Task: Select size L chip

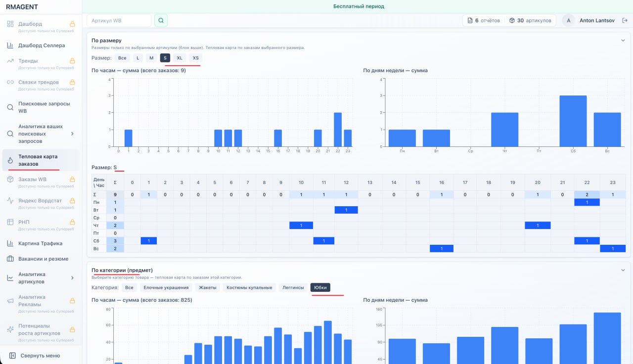Action: pyautogui.click(x=138, y=58)
